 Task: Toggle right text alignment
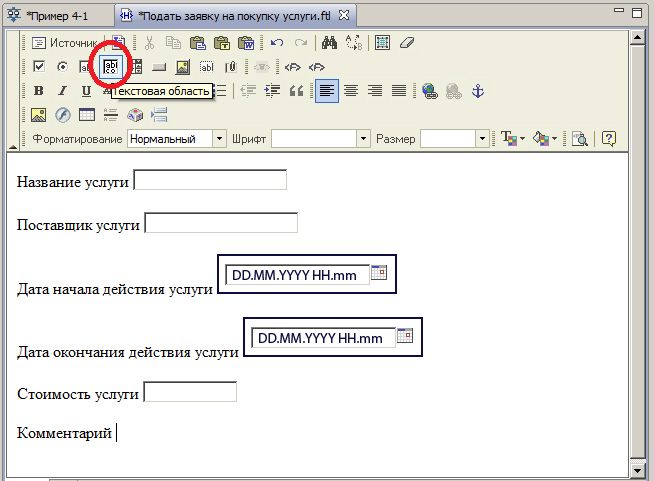(x=375, y=91)
